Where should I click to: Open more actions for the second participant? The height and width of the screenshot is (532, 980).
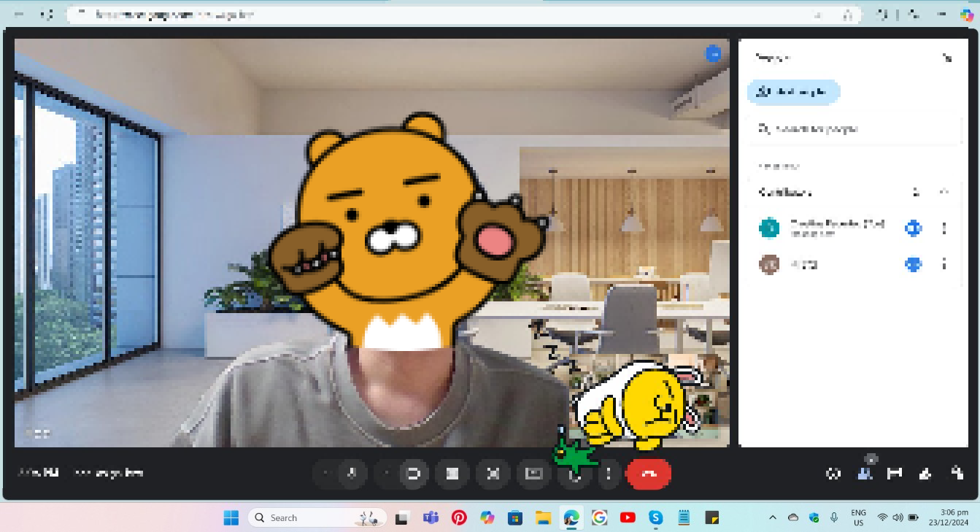pyautogui.click(x=944, y=264)
